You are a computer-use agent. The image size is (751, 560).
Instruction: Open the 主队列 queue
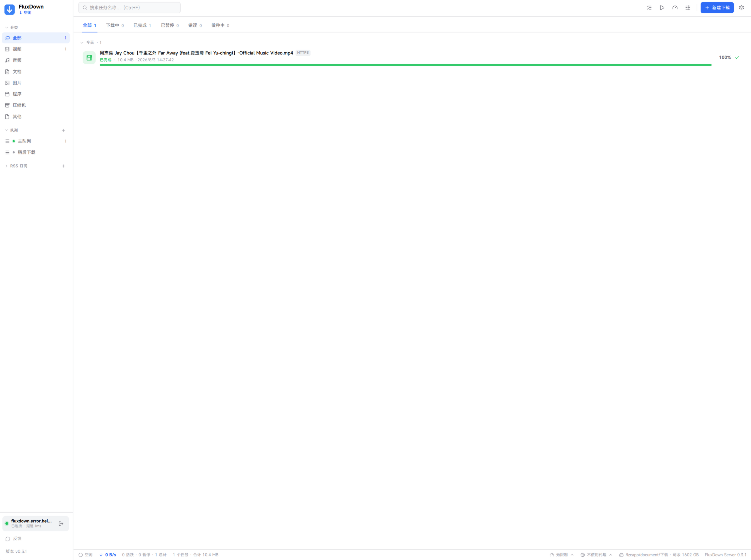tap(36, 141)
